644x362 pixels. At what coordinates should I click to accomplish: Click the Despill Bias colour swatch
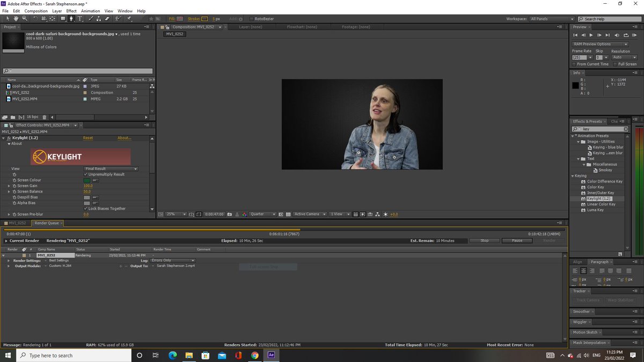87,197
